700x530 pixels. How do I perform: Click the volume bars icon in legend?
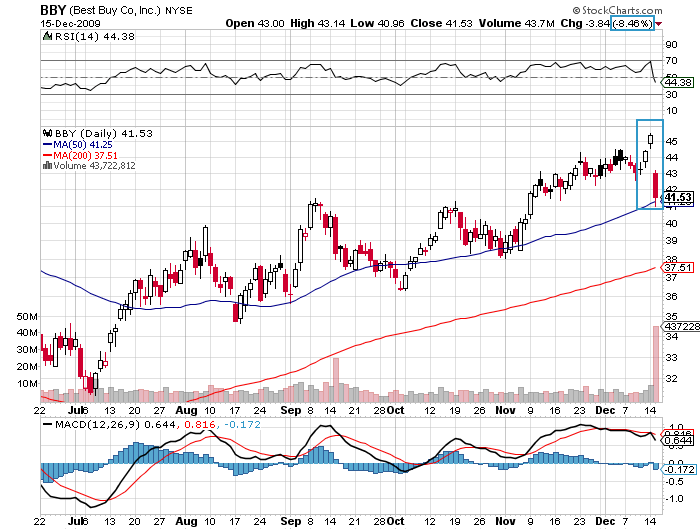pos(47,166)
